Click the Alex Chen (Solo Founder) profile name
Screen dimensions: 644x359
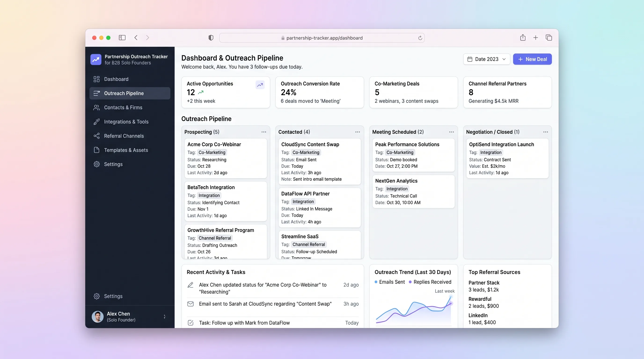(x=121, y=317)
